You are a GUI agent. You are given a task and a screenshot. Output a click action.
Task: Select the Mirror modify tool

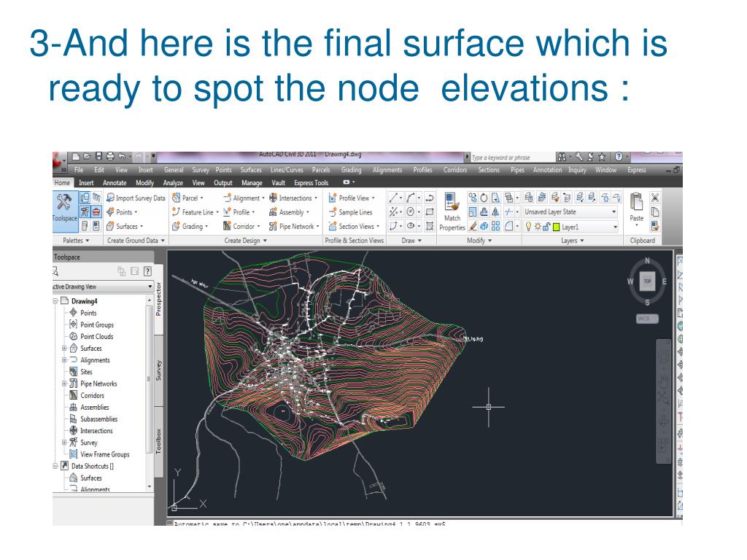click(x=495, y=212)
